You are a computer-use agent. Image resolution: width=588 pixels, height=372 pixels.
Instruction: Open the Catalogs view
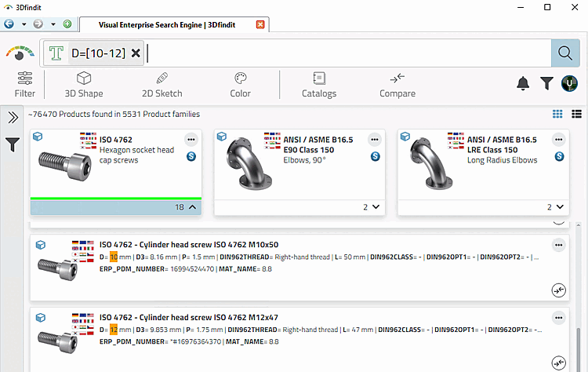click(x=319, y=85)
